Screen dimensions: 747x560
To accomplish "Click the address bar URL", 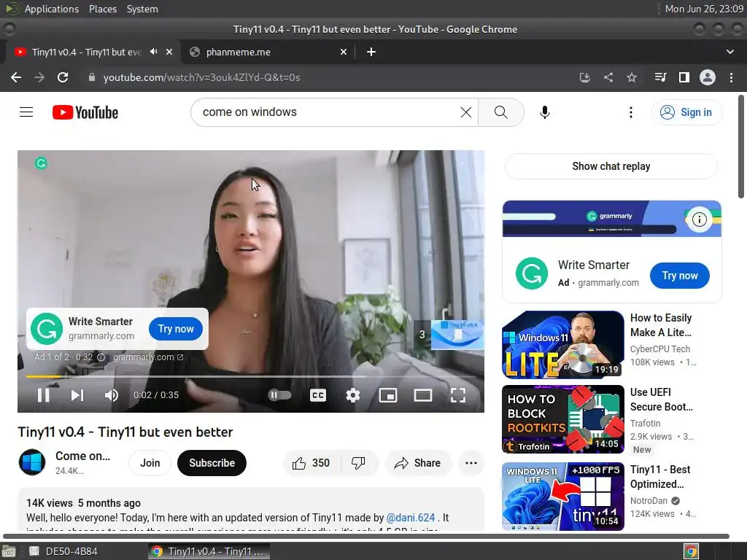I will pyautogui.click(x=201, y=77).
